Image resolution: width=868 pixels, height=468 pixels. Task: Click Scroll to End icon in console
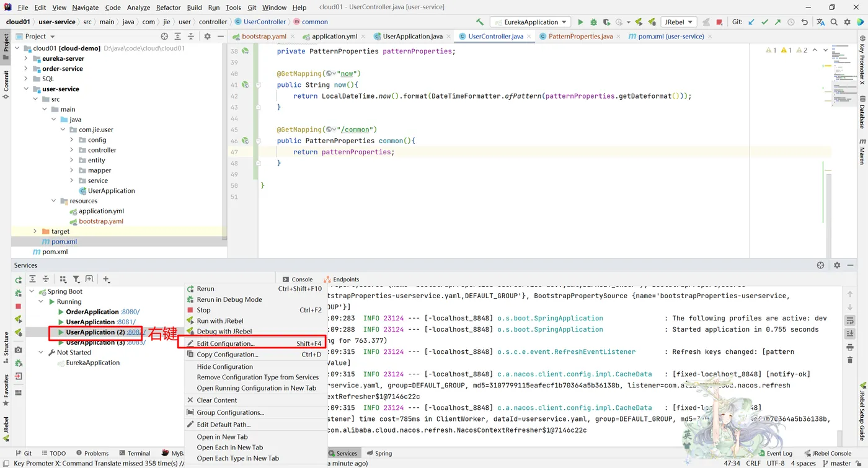coord(850,333)
